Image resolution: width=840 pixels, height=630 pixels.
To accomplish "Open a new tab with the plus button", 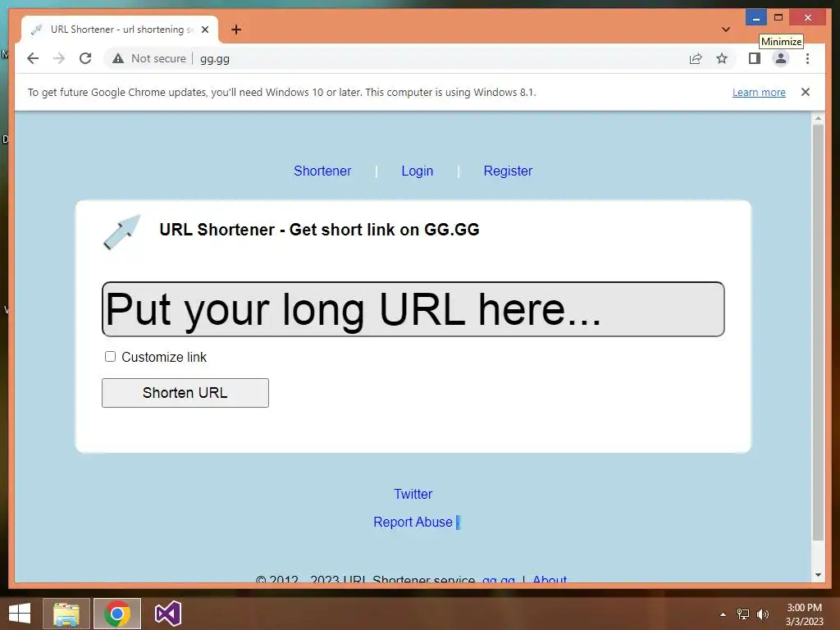I will coord(236,30).
